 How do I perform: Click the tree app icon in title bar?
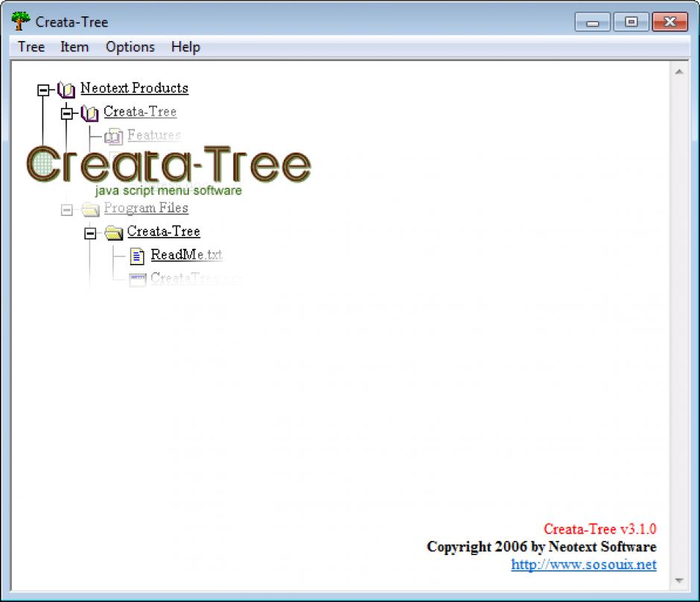[20, 21]
